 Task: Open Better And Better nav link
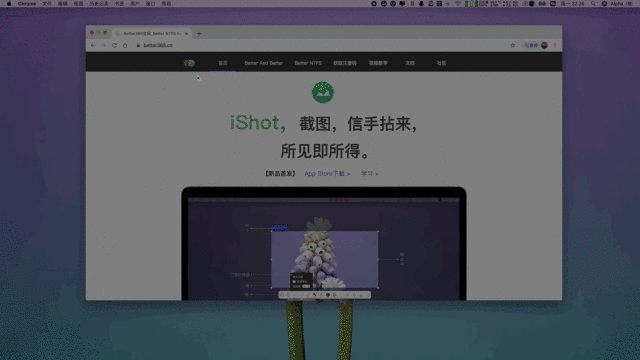pyautogui.click(x=264, y=63)
